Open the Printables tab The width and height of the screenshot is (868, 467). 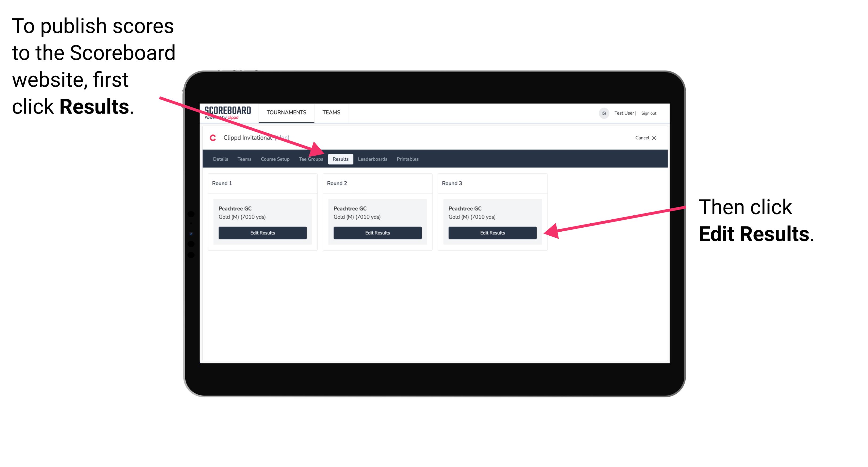pyautogui.click(x=407, y=159)
